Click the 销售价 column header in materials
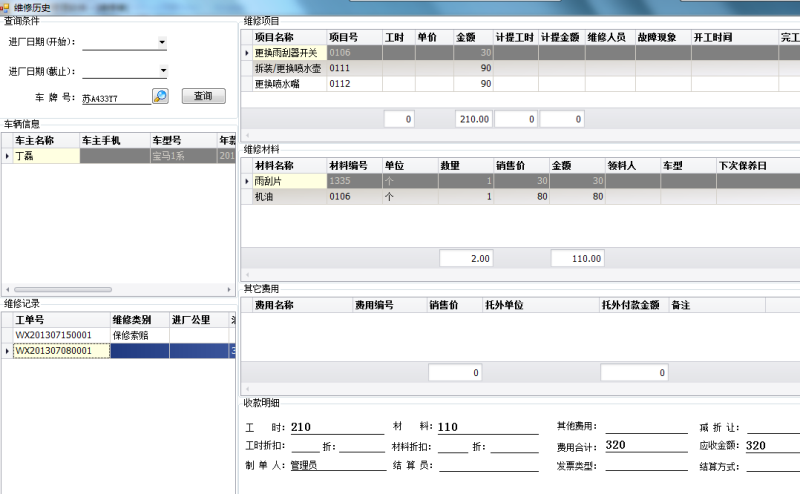 click(x=521, y=166)
